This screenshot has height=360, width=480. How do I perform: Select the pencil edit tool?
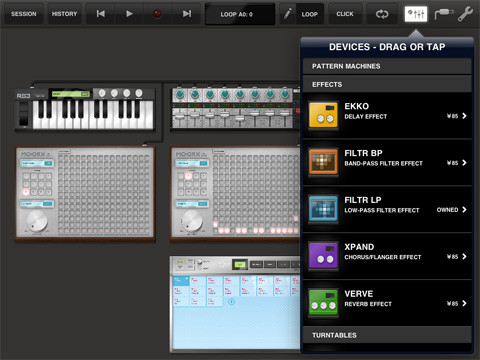pos(287,14)
